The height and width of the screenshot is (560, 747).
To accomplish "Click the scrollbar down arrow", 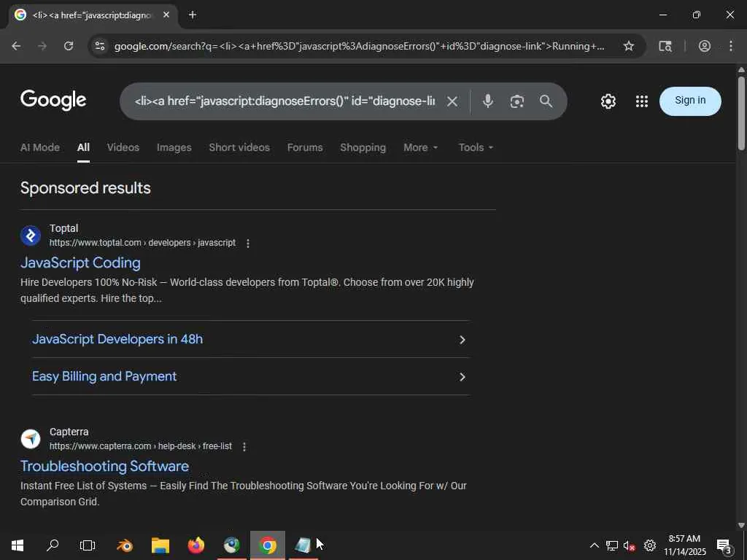I will click(x=741, y=525).
